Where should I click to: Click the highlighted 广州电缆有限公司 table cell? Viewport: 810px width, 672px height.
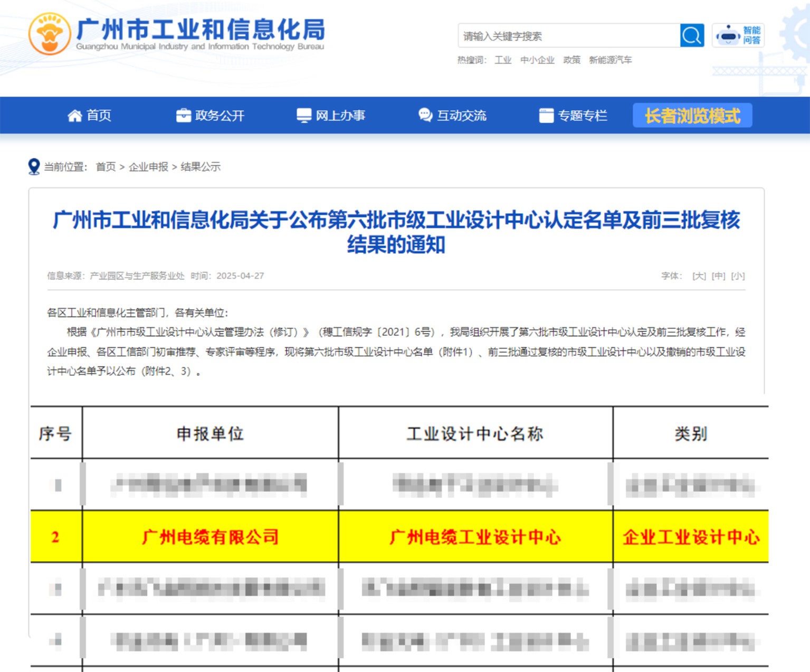click(210, 537)
